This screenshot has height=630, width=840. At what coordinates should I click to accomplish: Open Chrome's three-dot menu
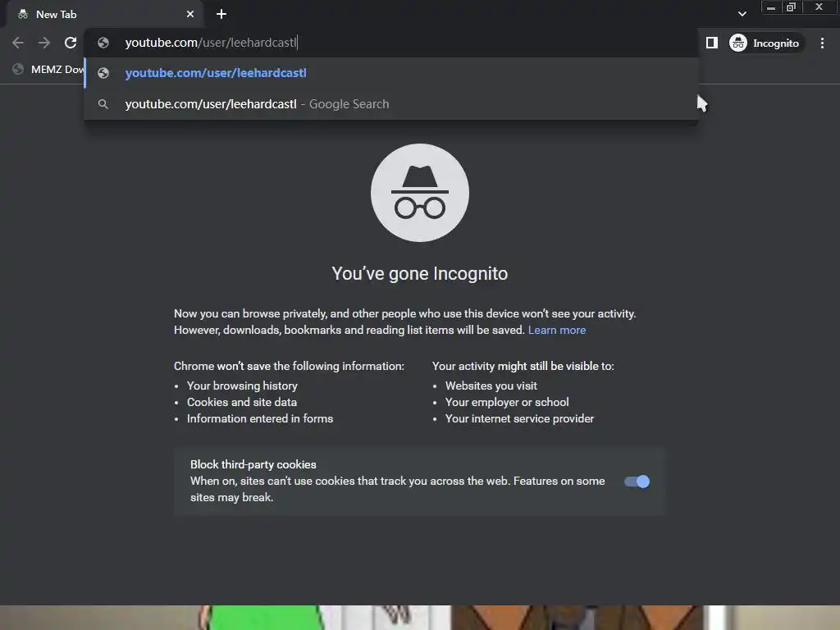click(822, 43)
